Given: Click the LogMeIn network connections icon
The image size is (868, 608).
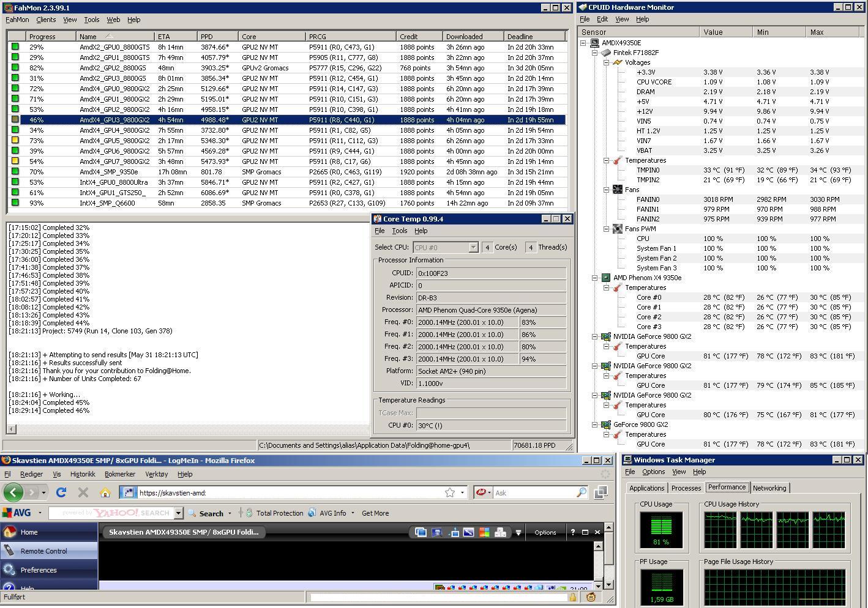Looking at the screenshot, I should click(500, 532).
